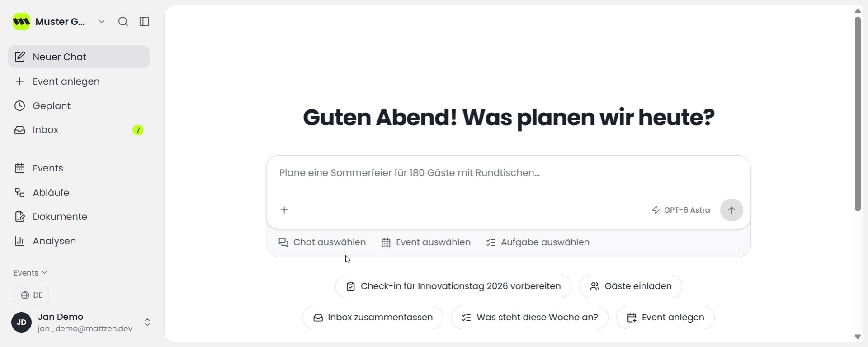Open the search magnifier icon

tap(123, 22)
